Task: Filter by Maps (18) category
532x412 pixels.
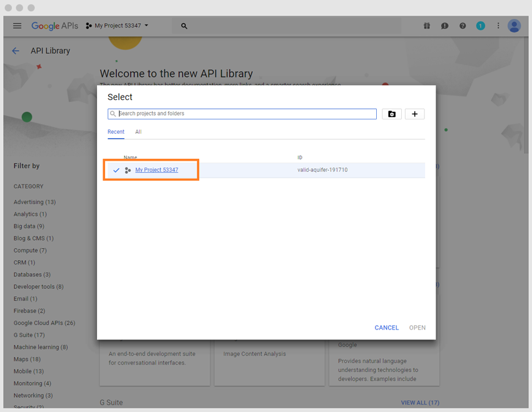Action: 27,359
